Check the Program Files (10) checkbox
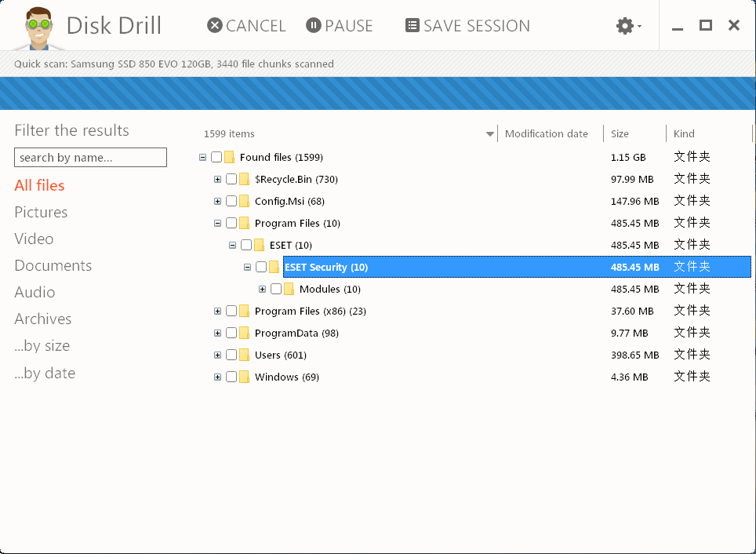Viewport: 756px width, 554px height. pos(231,223)
